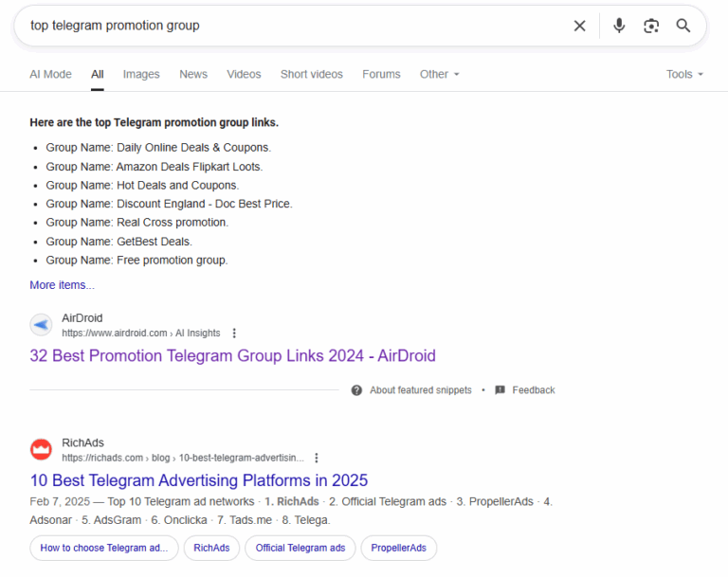Switch to the Forums tab

coord(381,74)
